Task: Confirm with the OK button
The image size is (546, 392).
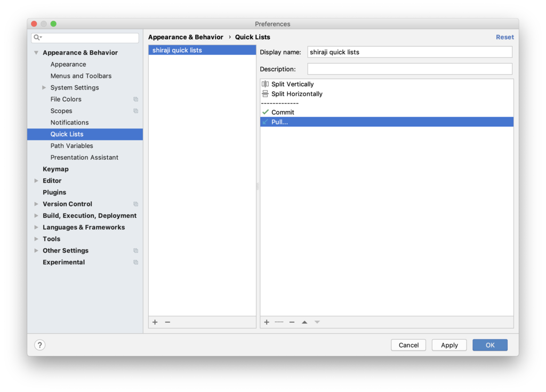Action: 490,345
